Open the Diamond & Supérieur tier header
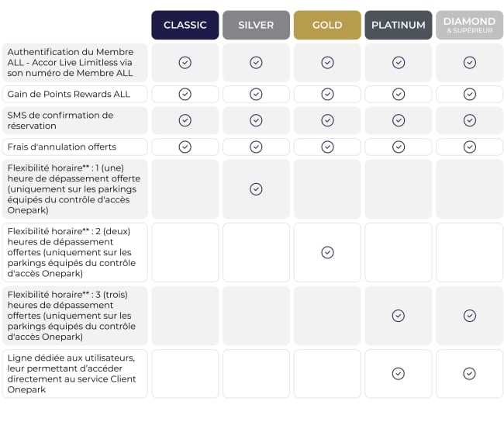Screen dimensions: 504x422 [x=469, y=25]
